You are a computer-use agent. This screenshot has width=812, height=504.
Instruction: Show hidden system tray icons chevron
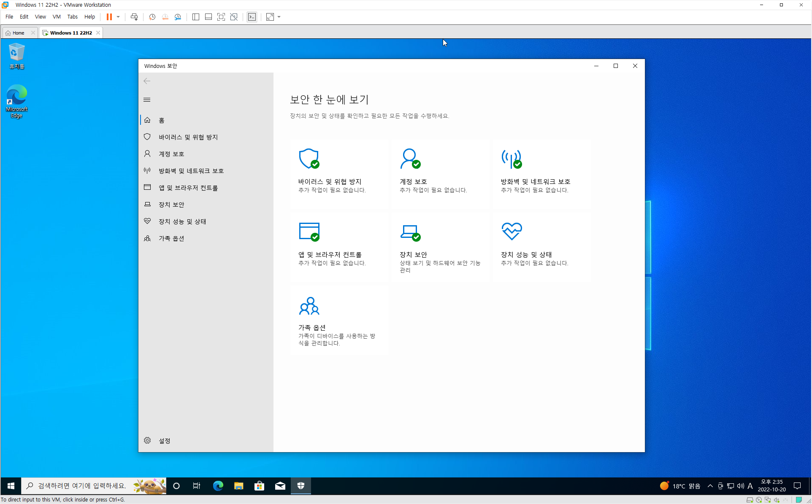click(710, 486)
